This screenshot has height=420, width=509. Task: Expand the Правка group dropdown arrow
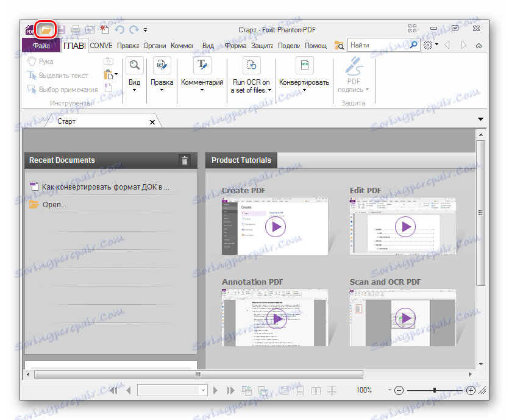click(x=162, y=90)
